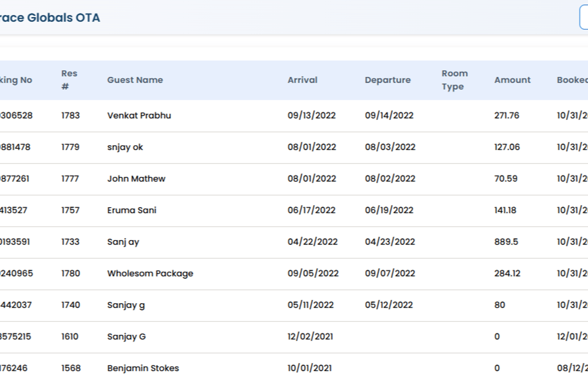The image size is (588, 379).
Task: Click the Amount column header
Action: point(512,80)
